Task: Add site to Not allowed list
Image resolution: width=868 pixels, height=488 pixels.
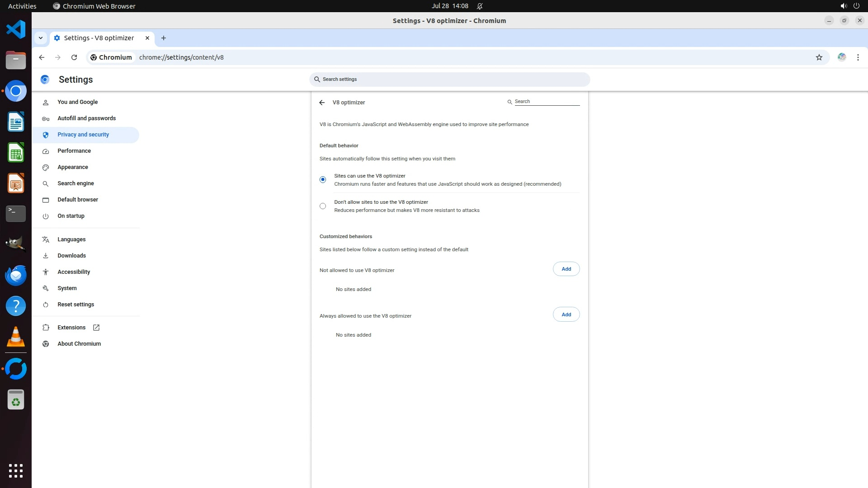Action: [x=566, y=269]
